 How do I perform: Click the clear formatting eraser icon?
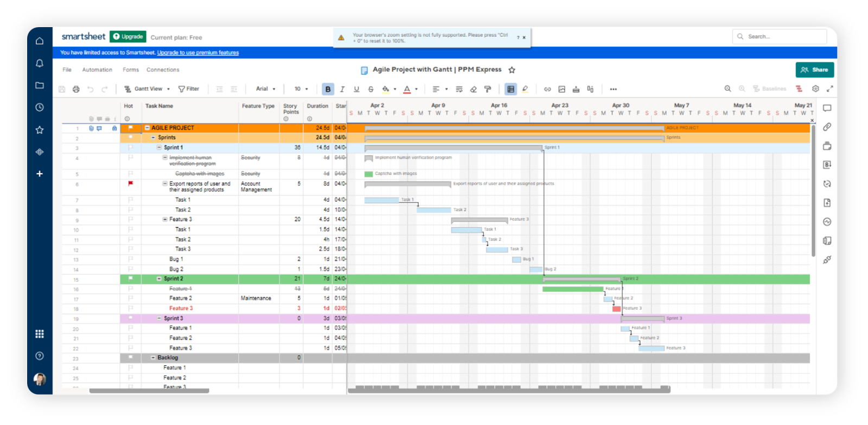click(x=473, y=89)
